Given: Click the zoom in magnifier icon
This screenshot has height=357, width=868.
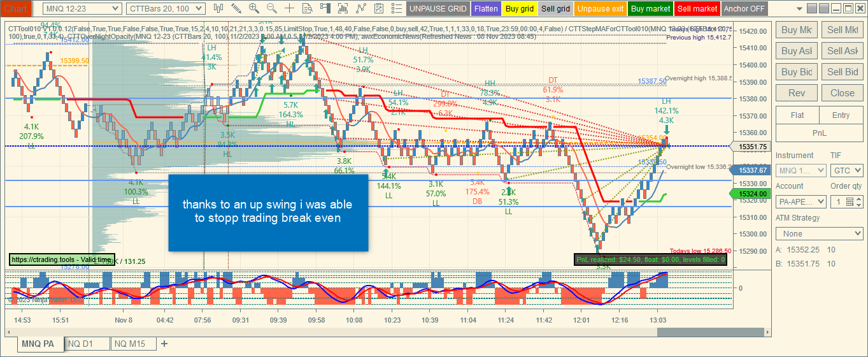Looking at the screenshot, I should 254,8.
